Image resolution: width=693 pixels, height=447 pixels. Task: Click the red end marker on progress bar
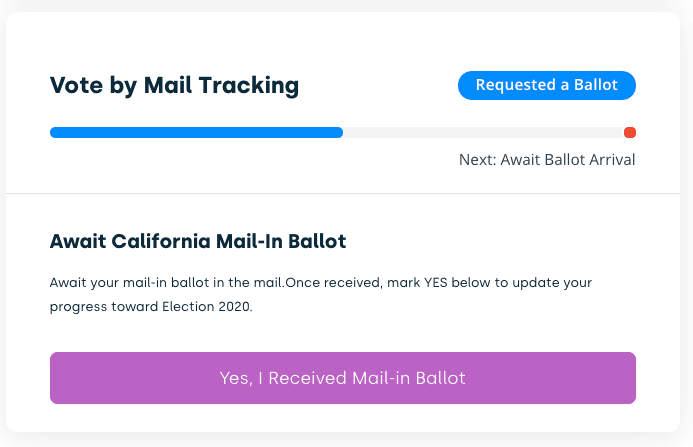tap(630, 132)
